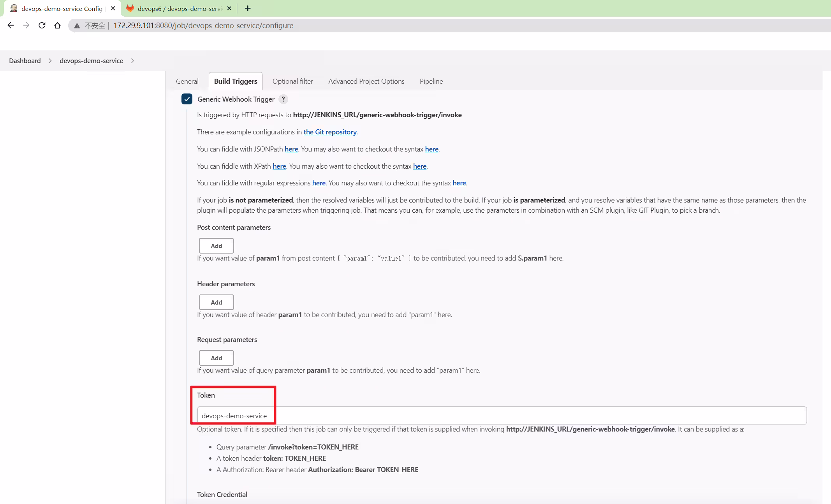Click the not-secure warning icon in address bar
The image size is (831, 504).
point(77,25)
